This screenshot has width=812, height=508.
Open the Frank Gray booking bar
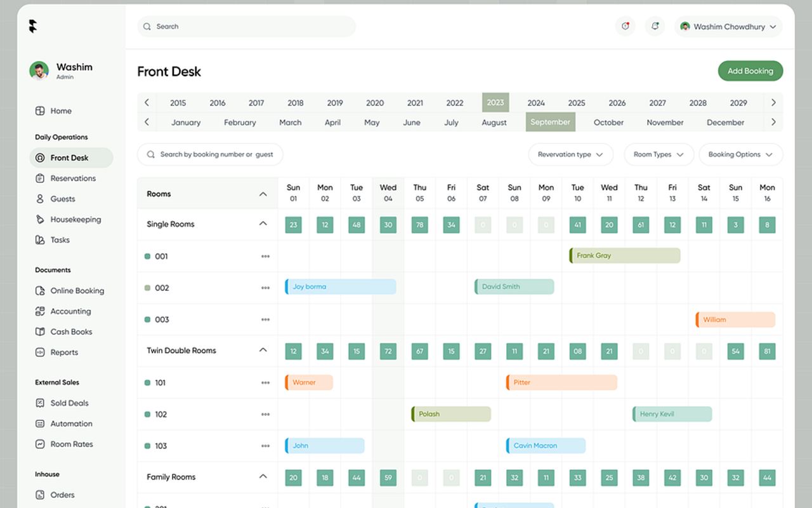(x=625, y=256)
